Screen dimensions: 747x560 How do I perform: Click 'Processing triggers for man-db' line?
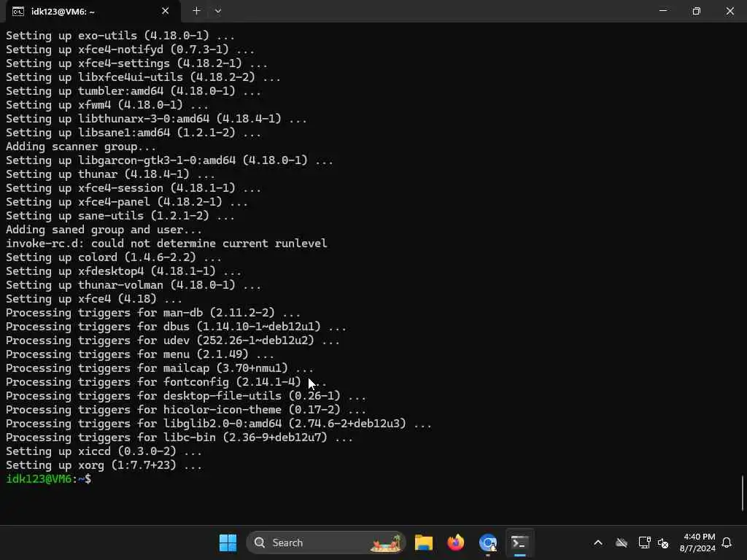(153, 314)
